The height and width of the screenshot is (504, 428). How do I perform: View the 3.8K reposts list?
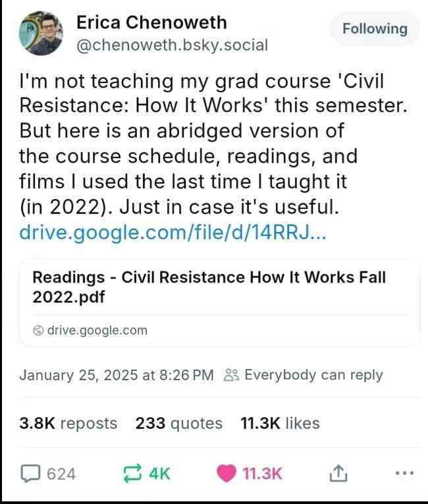coord(68,423)
